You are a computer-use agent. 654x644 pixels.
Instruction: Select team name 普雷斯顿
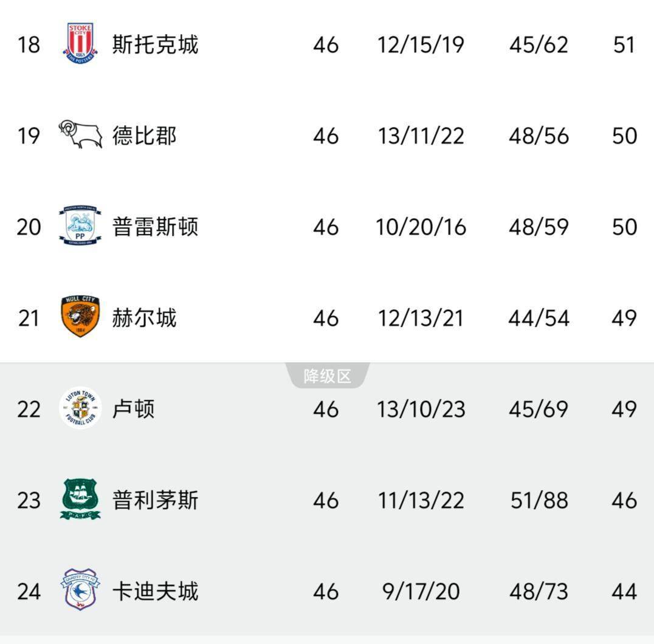pyautogui.click(x=155, y=227)
